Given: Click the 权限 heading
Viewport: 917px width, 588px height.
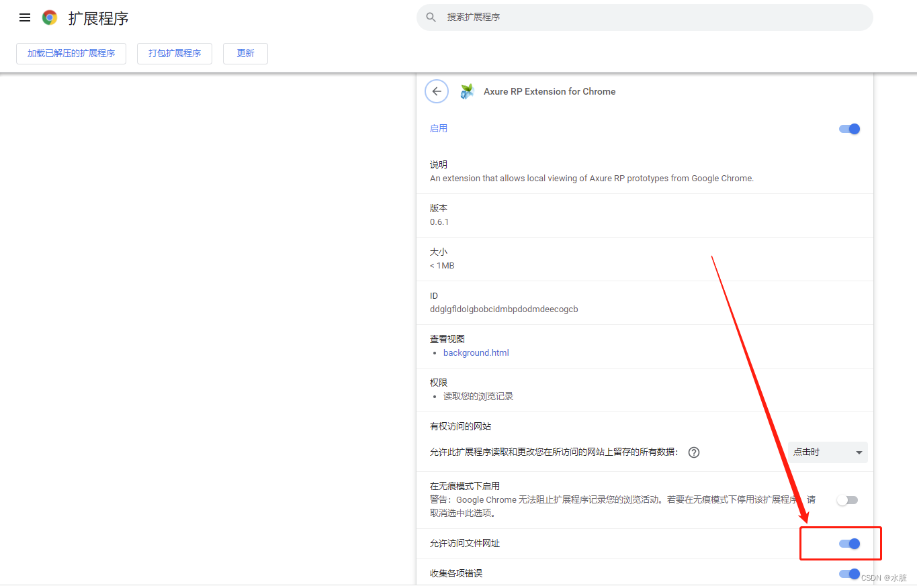Looking at the screenshot, I should [x=439, y=383].
